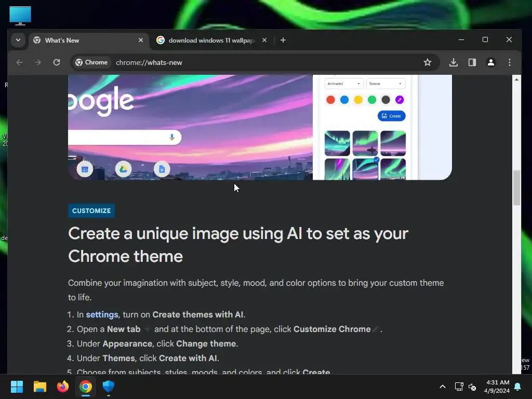Open Chrome three-dot menu
532x399 pixels.
pos(509,62)
